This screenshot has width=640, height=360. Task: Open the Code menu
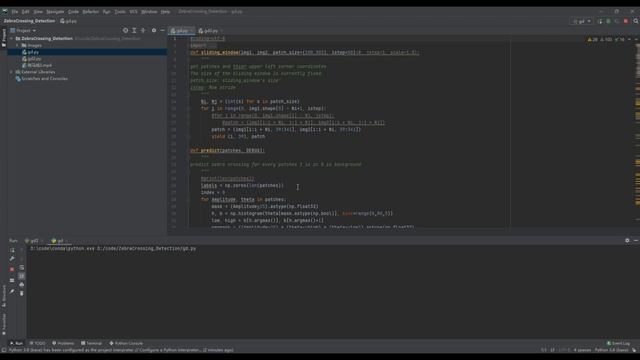coord(73,12)
